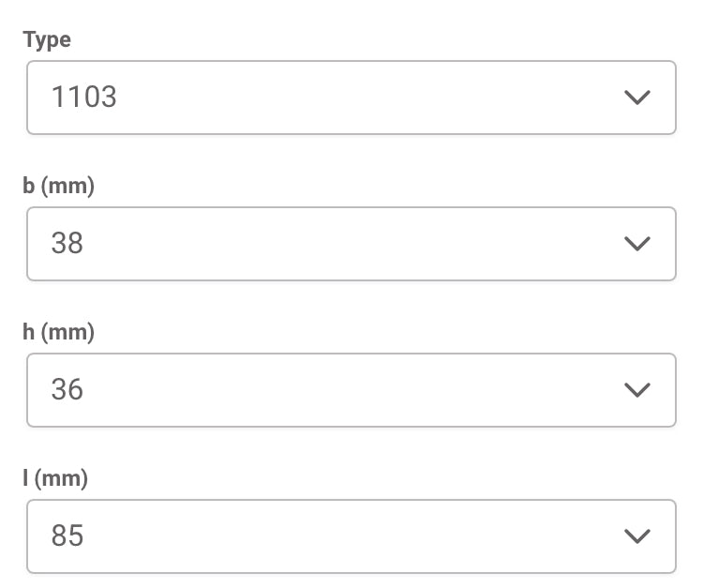Click the chevron arrow in Type field
703x588 pixels.
[636, 98]
